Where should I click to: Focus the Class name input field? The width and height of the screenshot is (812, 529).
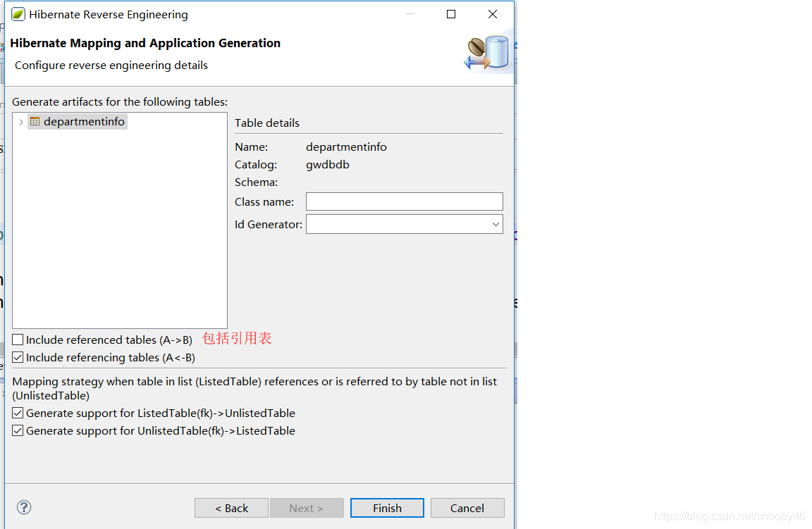coord(405,201)
